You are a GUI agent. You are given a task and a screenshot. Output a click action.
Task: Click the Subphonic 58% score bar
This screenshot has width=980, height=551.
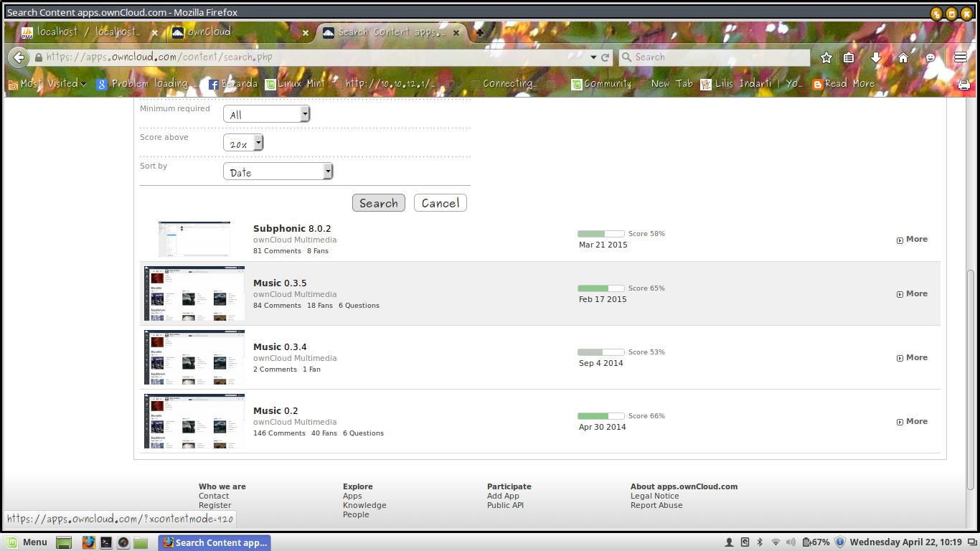pyautogui.click(x=601, y=234)
